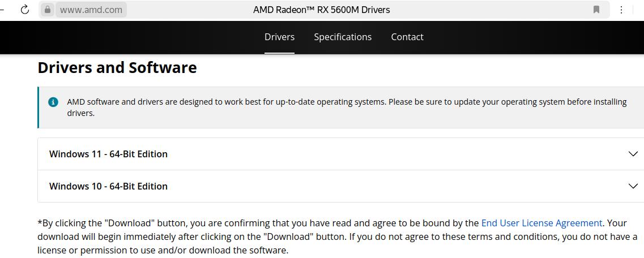Click the partially visible back button at left edge
This screenshot has height=258, width=644.
tap(2, 10)
